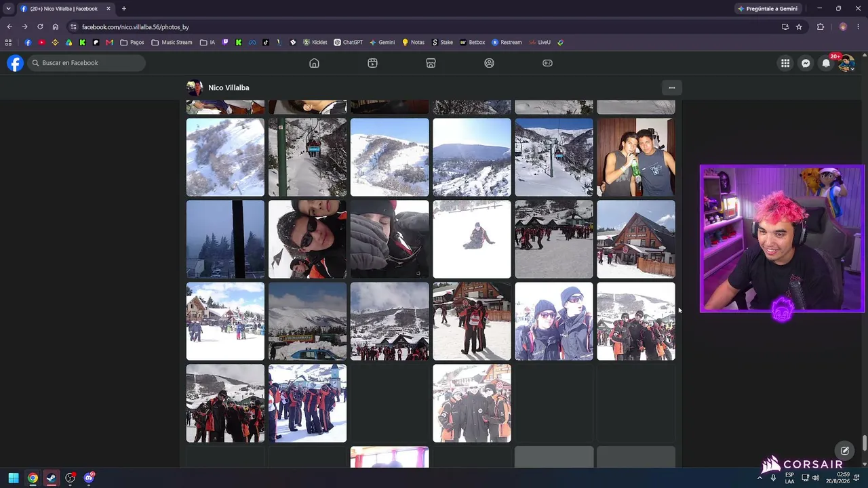Open the ChatGPT bookmark
Image resolution: width=868 pixels, height=488 pixels.
click(x=349, y=42)
